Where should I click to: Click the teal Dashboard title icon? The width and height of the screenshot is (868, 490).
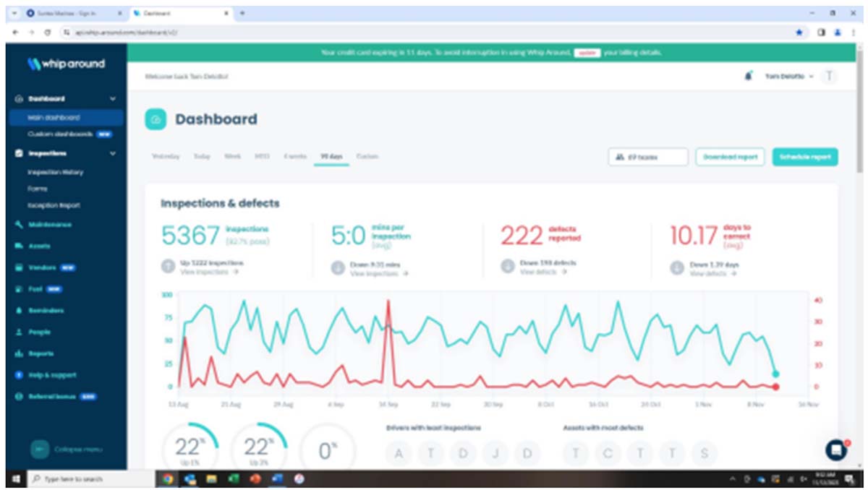(x=156, y=119)
